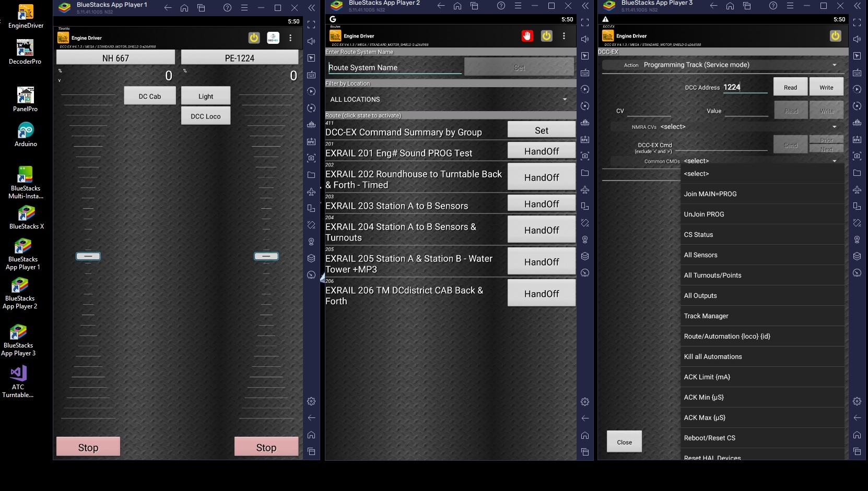Viewport: 868px width, 491px height.
Task: Open BlueStacks settings gear in App Player 1
Action: [x=311, y=401]
